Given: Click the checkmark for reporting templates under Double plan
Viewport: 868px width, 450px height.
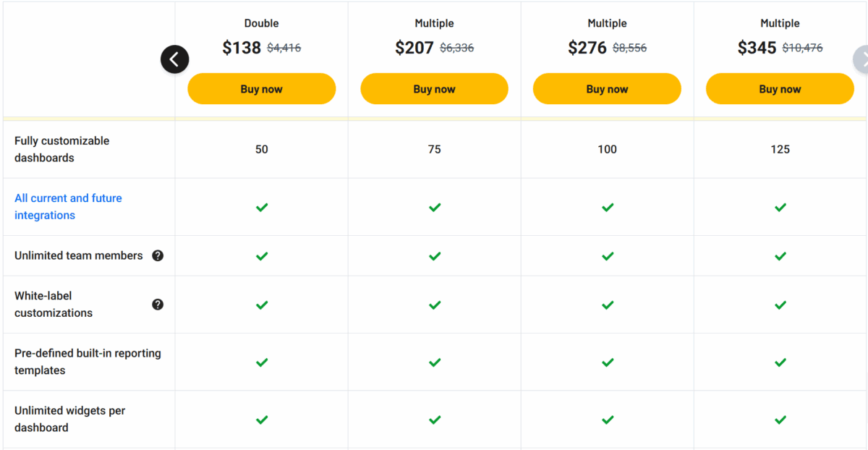Looking at the screenshot, I should tap(261, 362).
